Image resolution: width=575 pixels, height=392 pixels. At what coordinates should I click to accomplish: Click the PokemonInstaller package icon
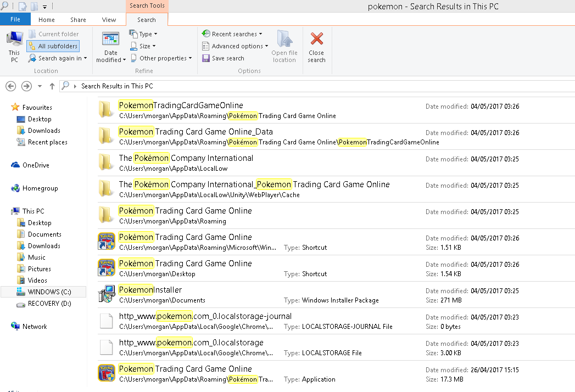[x=107, y=294]
